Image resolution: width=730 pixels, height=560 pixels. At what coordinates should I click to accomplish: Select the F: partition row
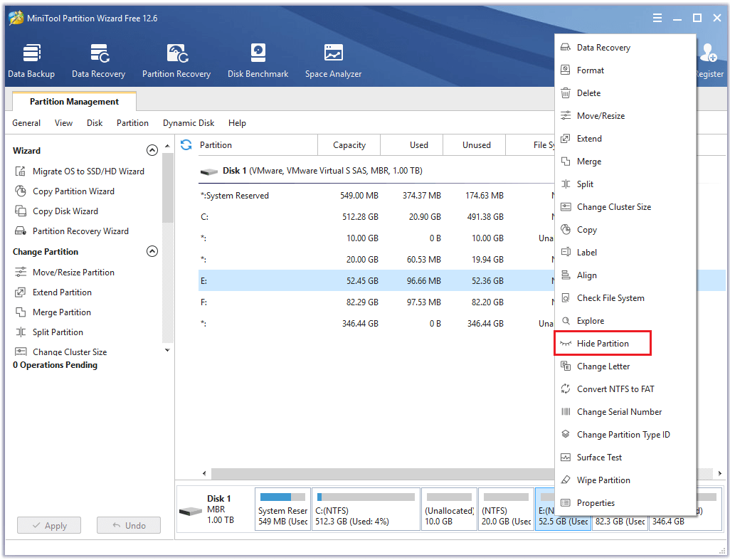376,302
